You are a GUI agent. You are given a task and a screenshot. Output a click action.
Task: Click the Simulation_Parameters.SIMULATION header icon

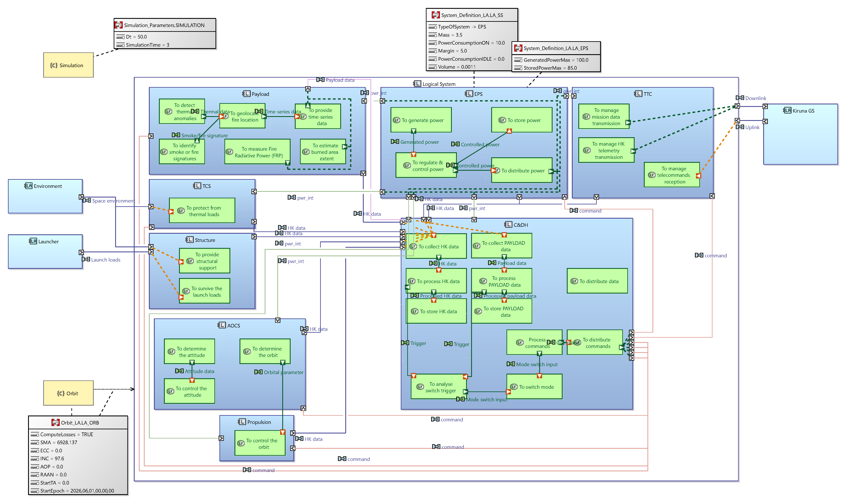click(x=119, y=25)
